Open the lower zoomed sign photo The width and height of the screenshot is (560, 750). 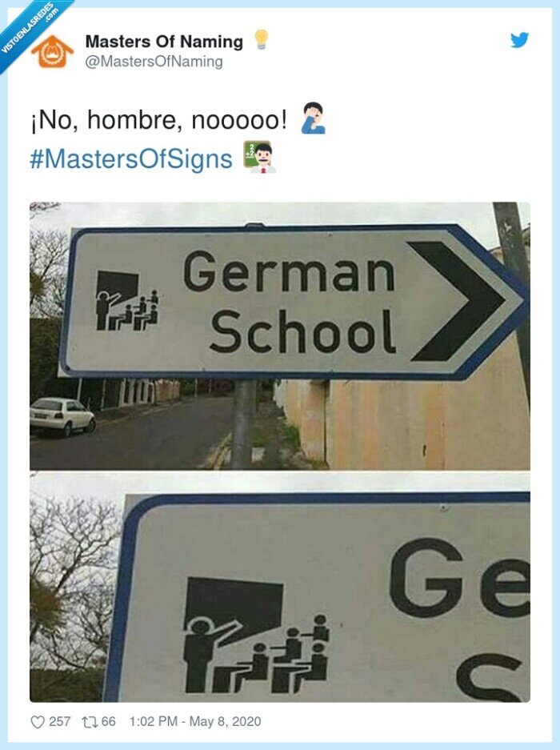(x=280, y=588)
